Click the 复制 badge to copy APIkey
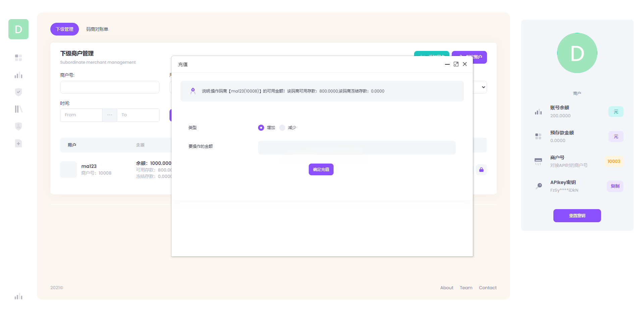This screenshot has width=644, height=311. tap(615, 186)
